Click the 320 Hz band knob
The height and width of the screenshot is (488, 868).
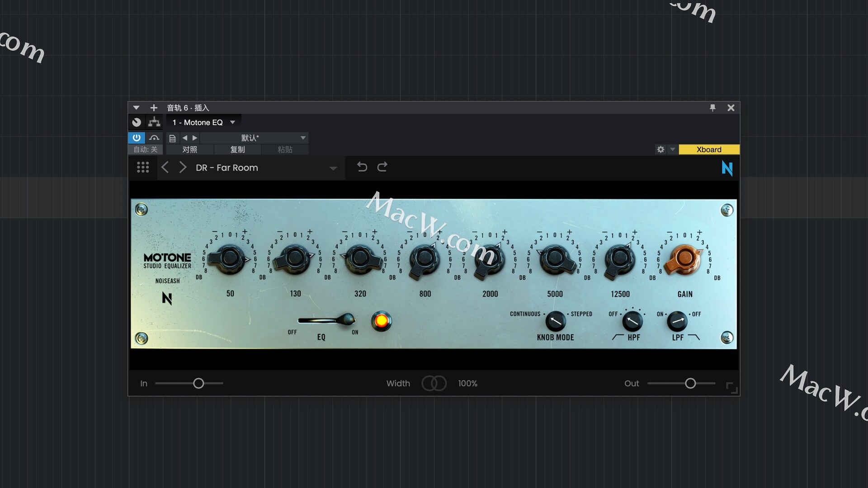pos(360,258)
